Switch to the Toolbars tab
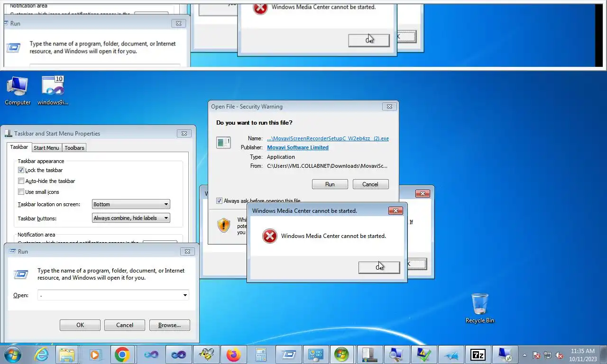607x364 pixels. [74, 148]
